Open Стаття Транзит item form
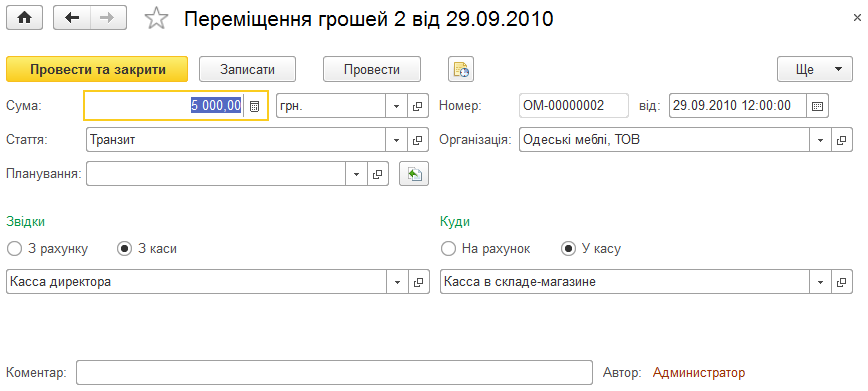This screenshot has height=391, width=868. click(418, 140)
